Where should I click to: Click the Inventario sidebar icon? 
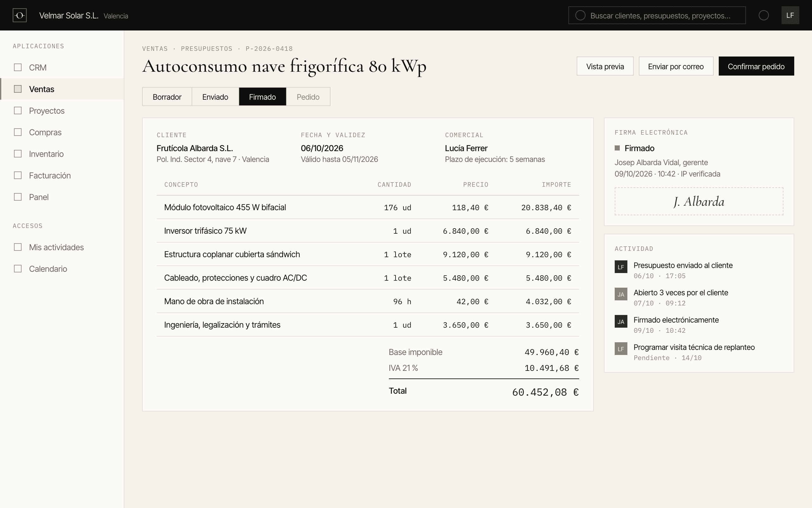click(x=18, y=154)
